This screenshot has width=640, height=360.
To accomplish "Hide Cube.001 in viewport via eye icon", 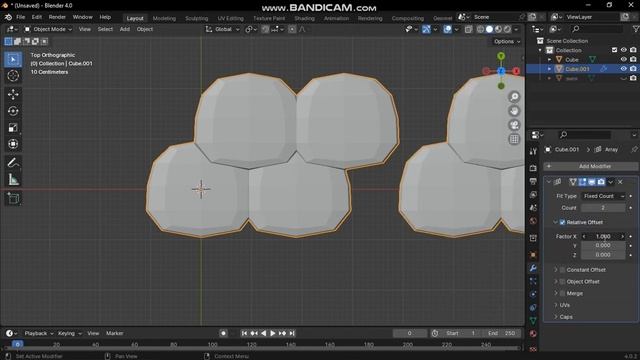I will [623, 69].
